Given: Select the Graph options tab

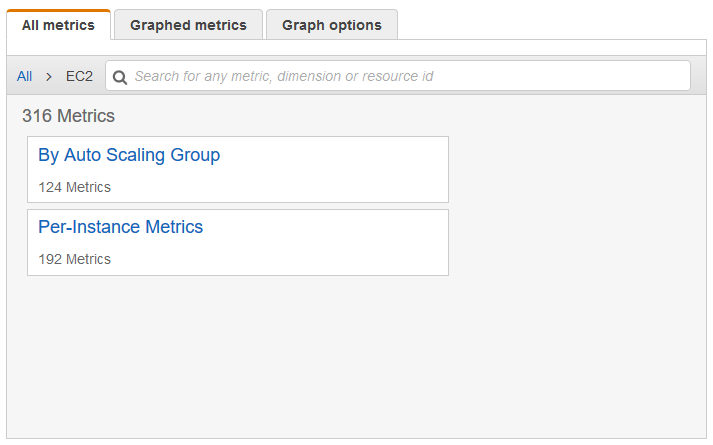Looking at the screenshot, I should click(331, 25).
